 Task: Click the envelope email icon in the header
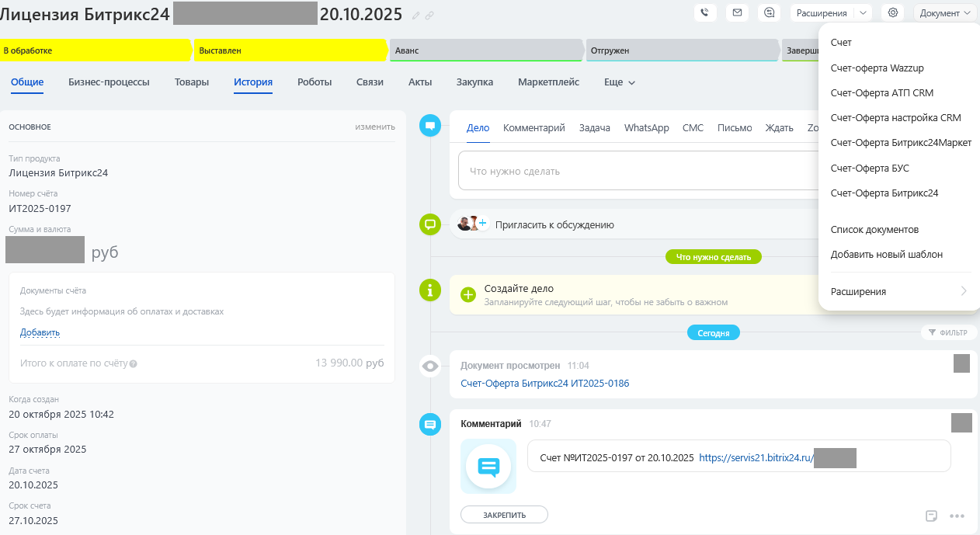737,12
